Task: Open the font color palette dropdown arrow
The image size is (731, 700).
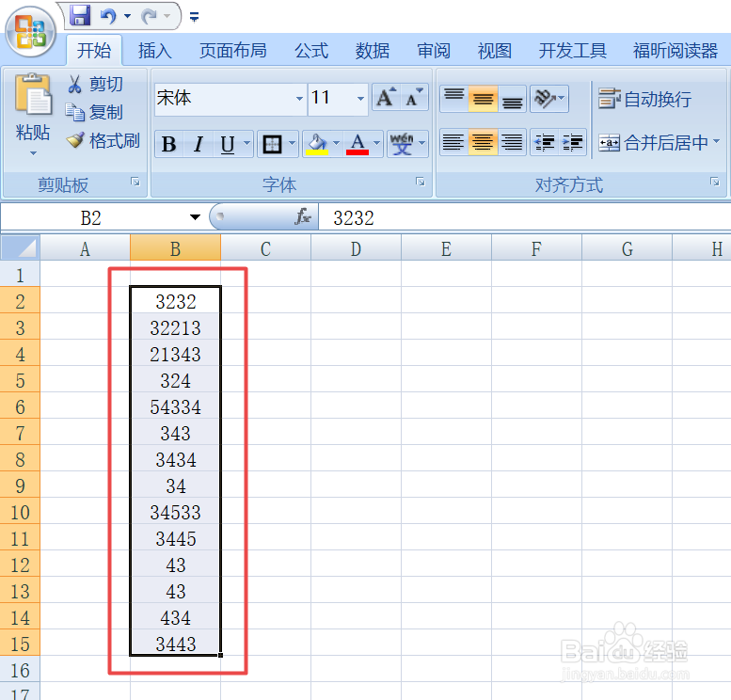Action: 377,144
